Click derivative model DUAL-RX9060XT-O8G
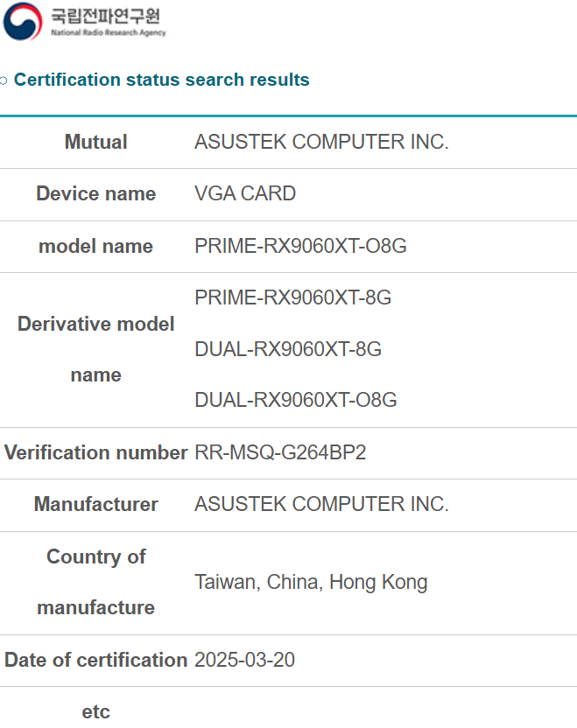Viewport: 577px width, 728px height. click(295, 400)
